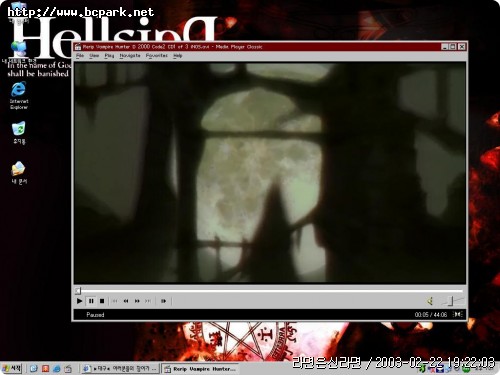The height and width of the screenshot is (375, 500).
Task: Click the stereo indicator icon in status bar
Action: coord(458,314)
